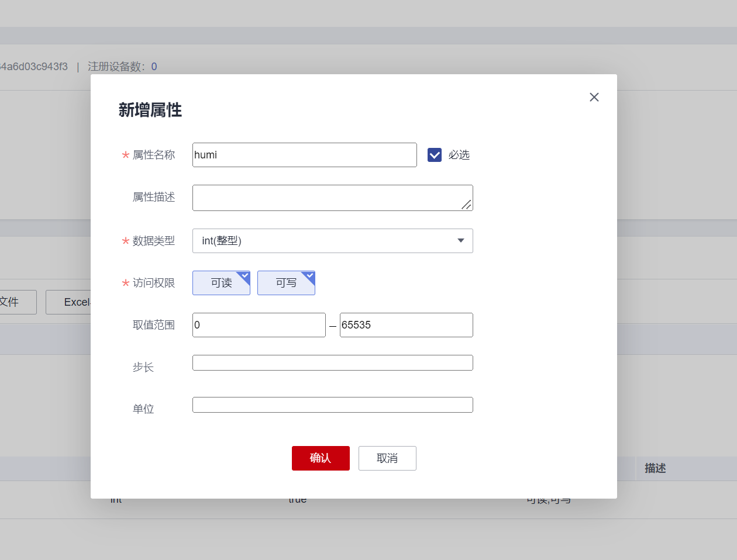
Task: Cancel the dialog with 取消 button
Action: (387, 458)
